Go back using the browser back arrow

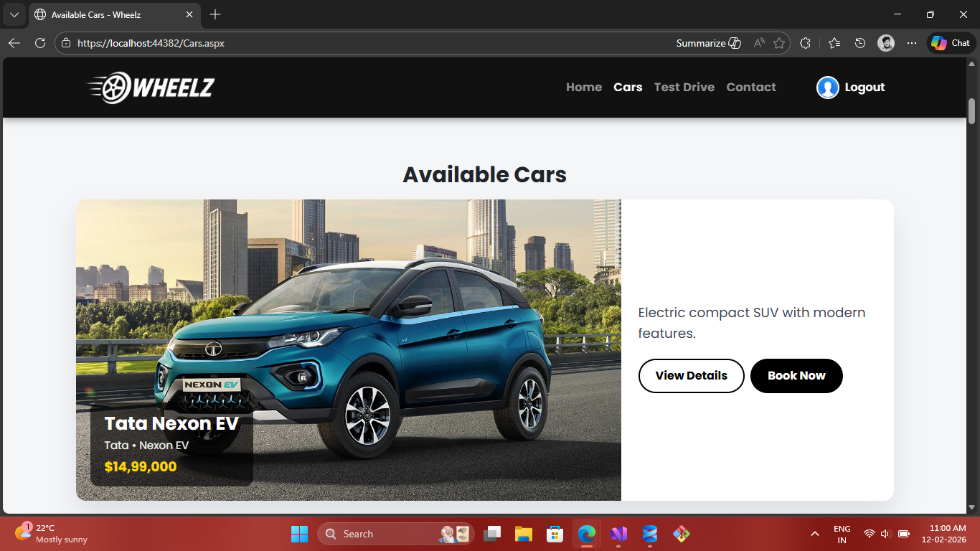point(14,43)
